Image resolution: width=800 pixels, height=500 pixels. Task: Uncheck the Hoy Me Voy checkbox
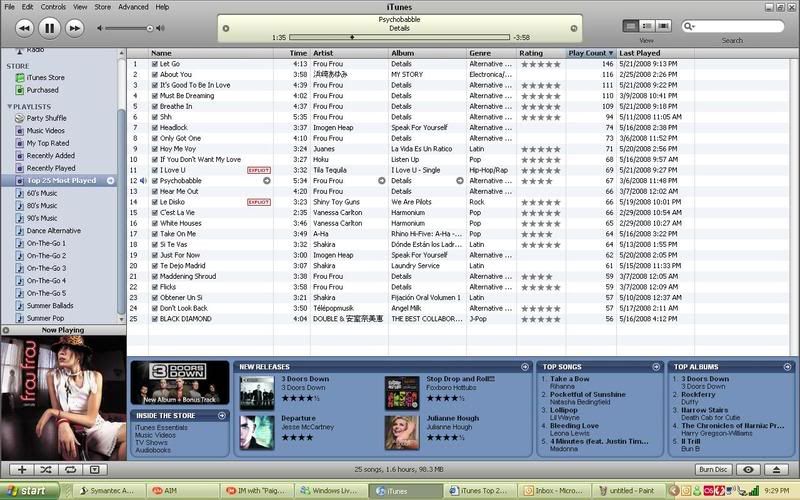pyautogui.click(x=155, y=149)
